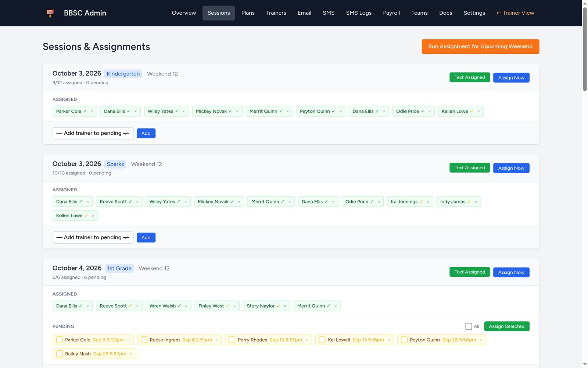Remove pending Reese Ingram request
This screenshot has height=368, width=588.
click(217, 340)
